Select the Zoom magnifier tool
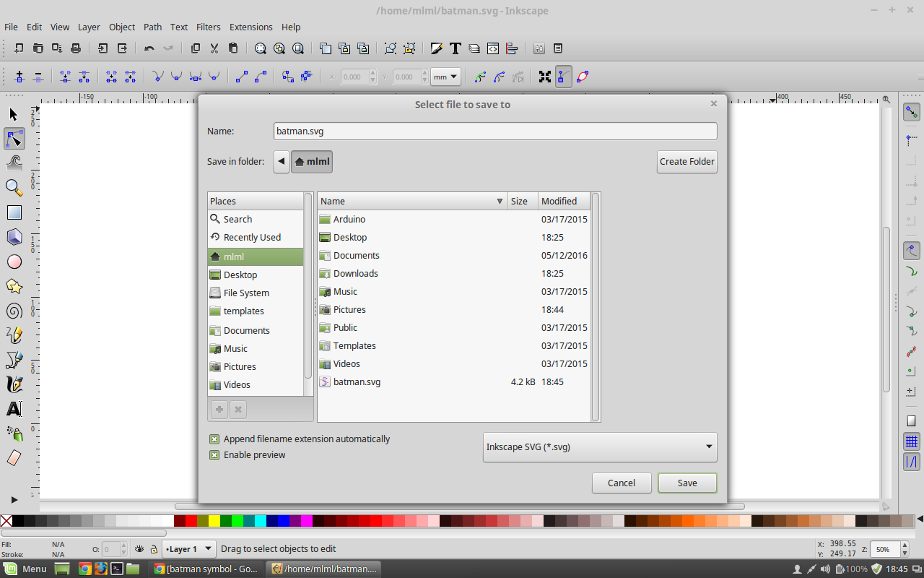This screenshot has width=924, height=578. click(14, 188)
